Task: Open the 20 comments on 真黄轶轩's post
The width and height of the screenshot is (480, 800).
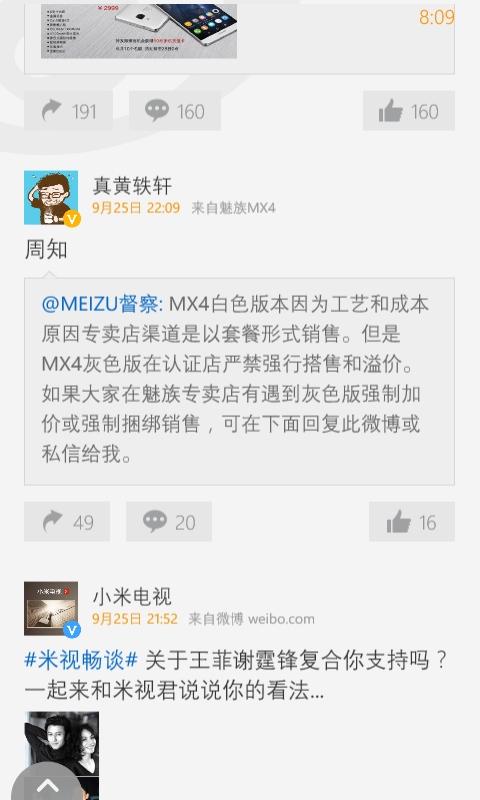Action: (x=169, y=521)
